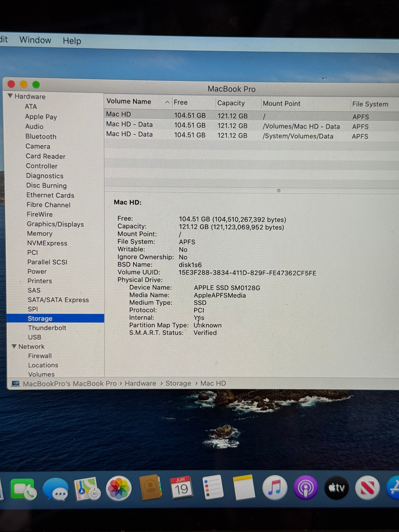
Task: Select Bluetooth in sidebar
Action: coord(41,136)
